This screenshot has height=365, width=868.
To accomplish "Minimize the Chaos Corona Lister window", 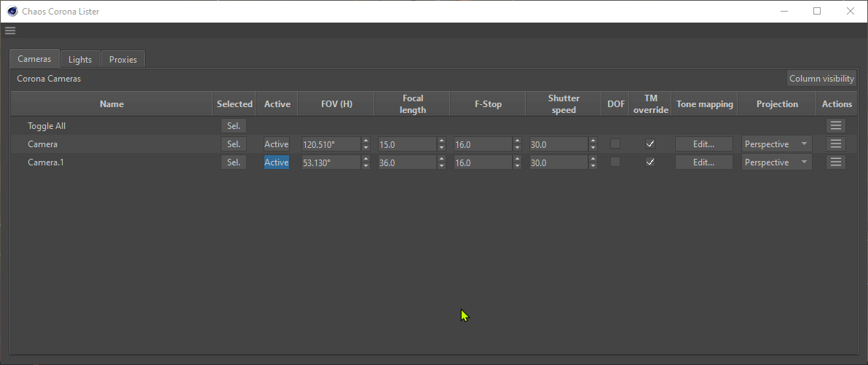I will click(x=784, y=11).
